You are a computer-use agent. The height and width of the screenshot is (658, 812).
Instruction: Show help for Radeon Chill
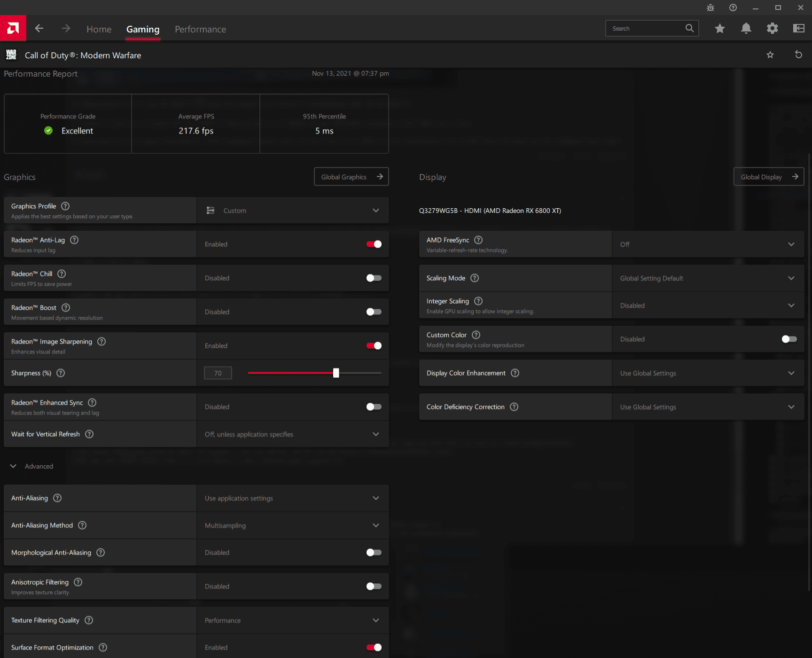click(62, 274)
